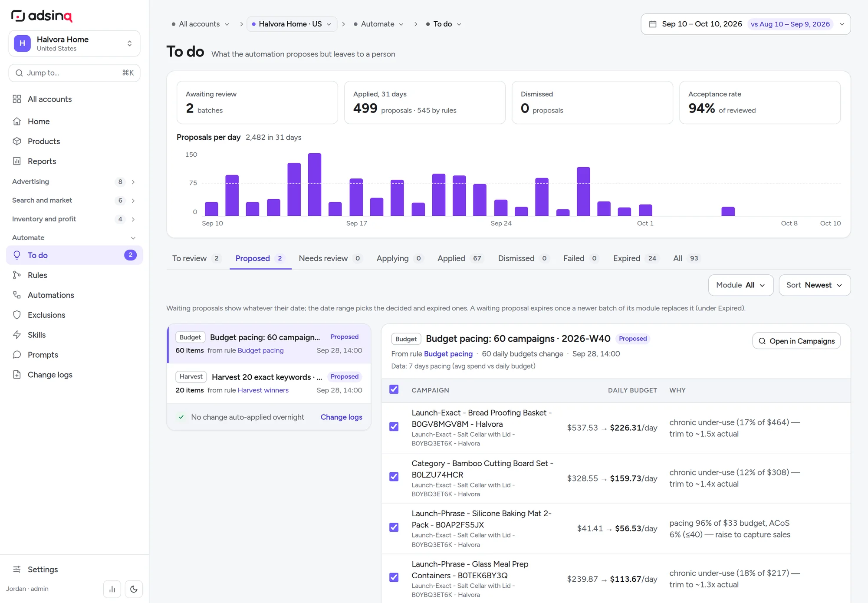Open Reports via chart icon
Viewport: 868px width, 603px height.
click(17, 161)
